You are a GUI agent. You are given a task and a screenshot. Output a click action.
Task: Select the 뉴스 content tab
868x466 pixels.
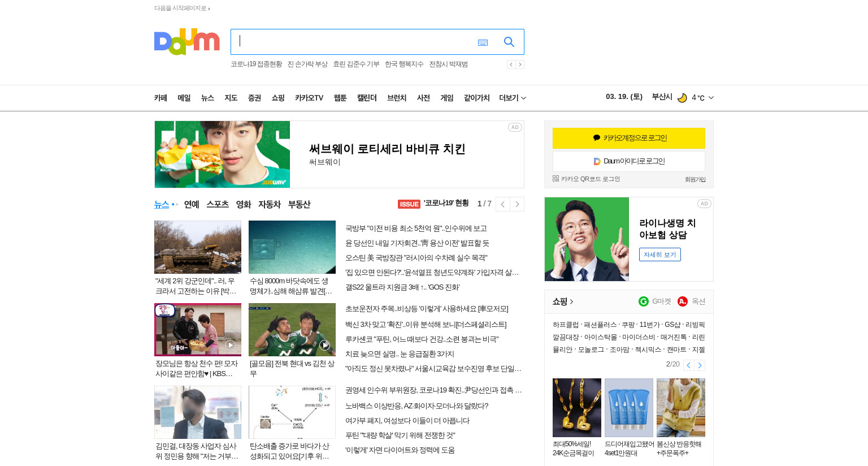click(162, 204)
